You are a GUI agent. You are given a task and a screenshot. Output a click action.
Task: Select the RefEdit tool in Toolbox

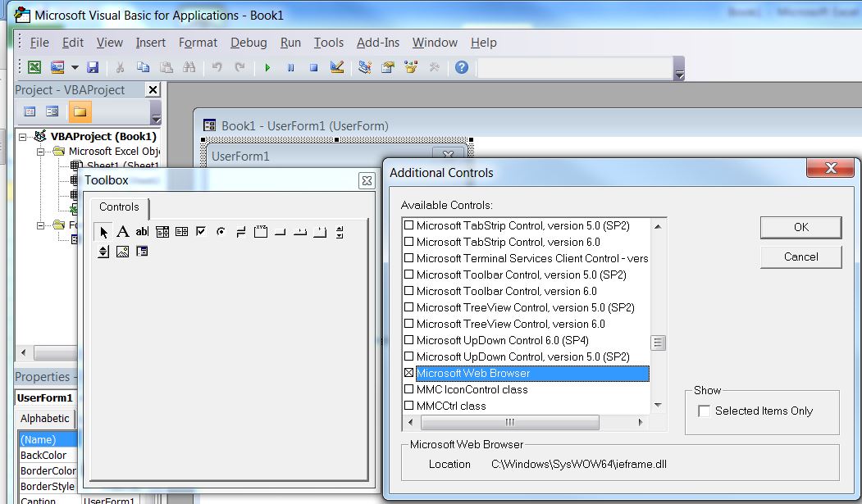[x=142, y=252]
